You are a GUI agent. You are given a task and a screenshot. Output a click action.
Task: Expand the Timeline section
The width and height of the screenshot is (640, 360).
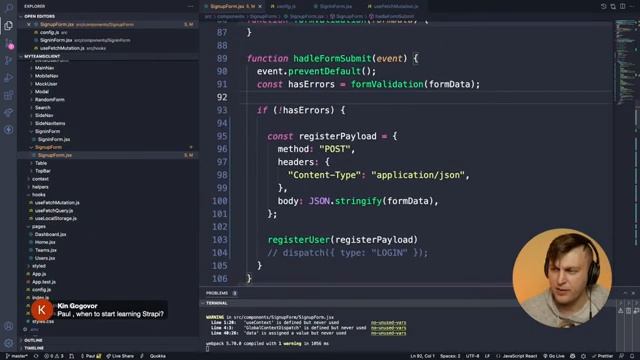pyautogui.click(x=33, y=348)
